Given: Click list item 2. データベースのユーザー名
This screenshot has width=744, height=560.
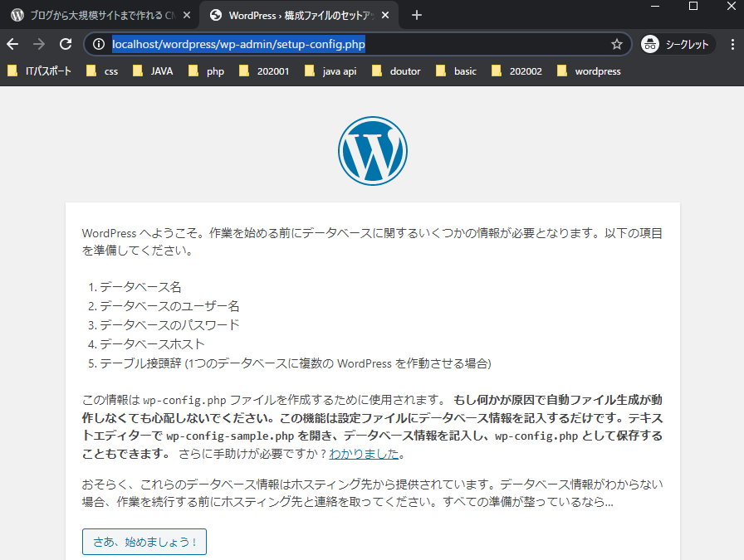Looking at the screenshot, I should [x=164, y=306].
